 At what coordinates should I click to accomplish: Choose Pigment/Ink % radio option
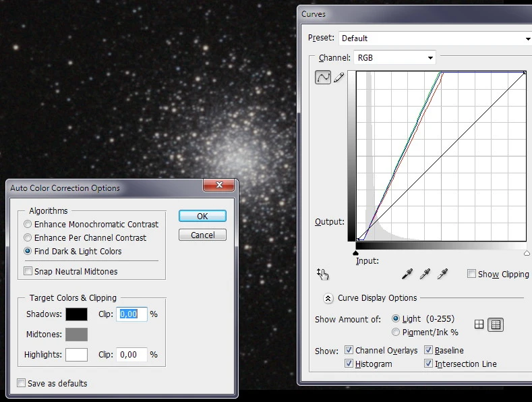click(396, 332)
